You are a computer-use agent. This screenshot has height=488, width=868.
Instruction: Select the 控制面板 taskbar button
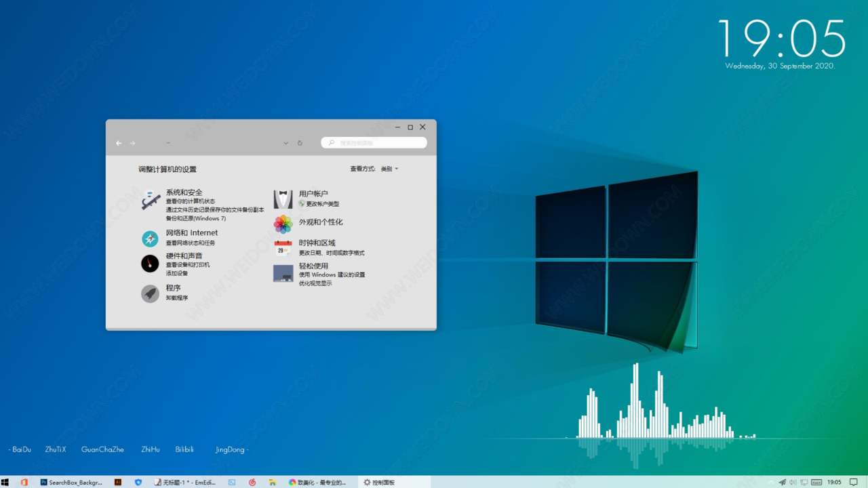click(394, 482)
